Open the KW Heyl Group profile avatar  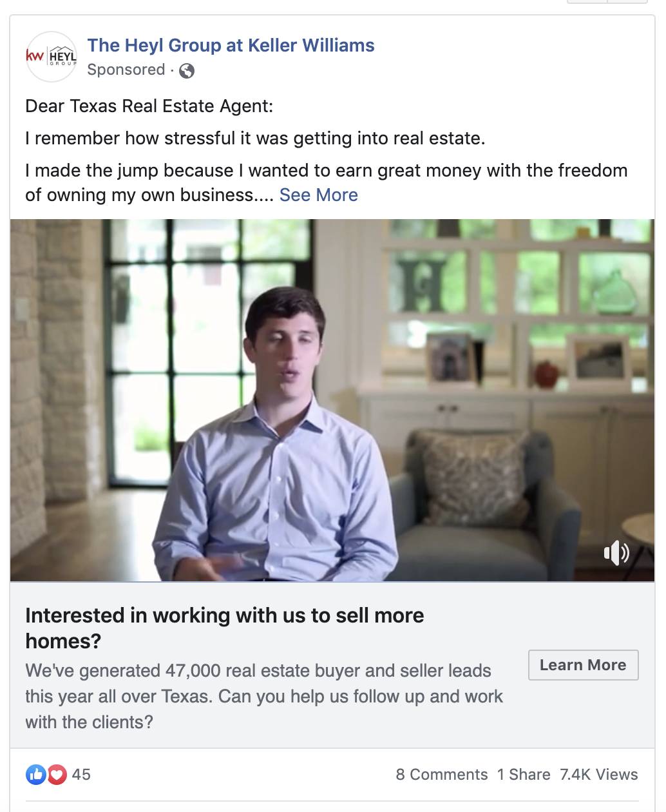51,57
